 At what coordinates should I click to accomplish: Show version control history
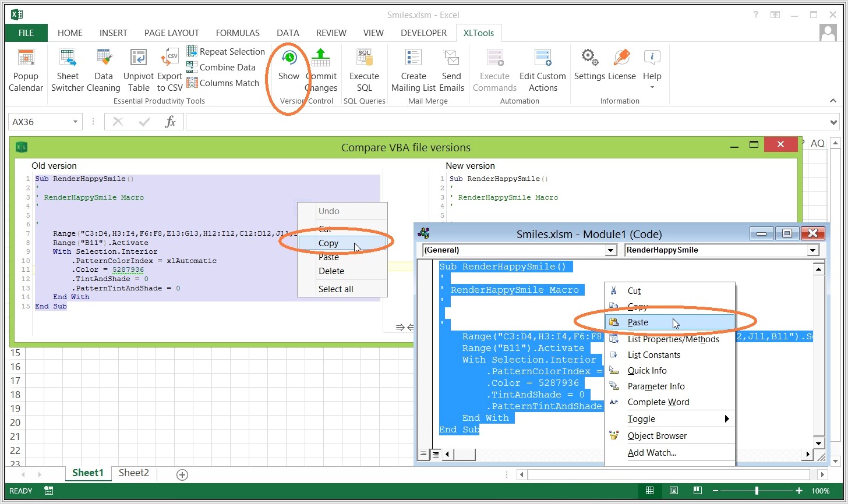[288, 65]
